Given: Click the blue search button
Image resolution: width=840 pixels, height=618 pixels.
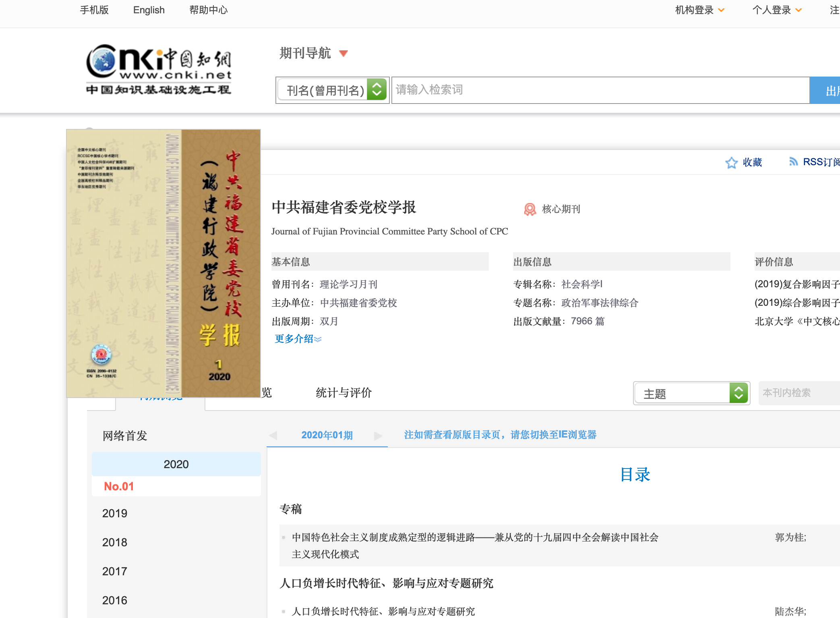Looking at the screenshot, I should tap(825, 90).
